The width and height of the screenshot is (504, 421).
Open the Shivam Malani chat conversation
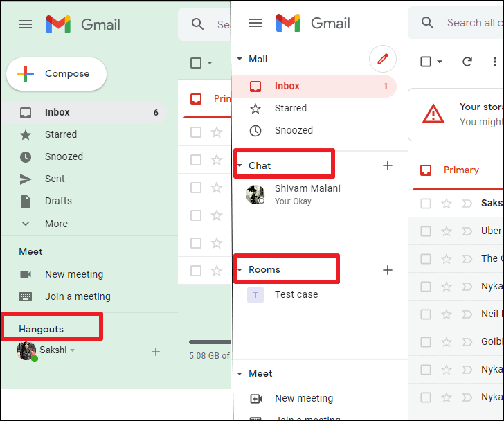(x=314, y=195)
